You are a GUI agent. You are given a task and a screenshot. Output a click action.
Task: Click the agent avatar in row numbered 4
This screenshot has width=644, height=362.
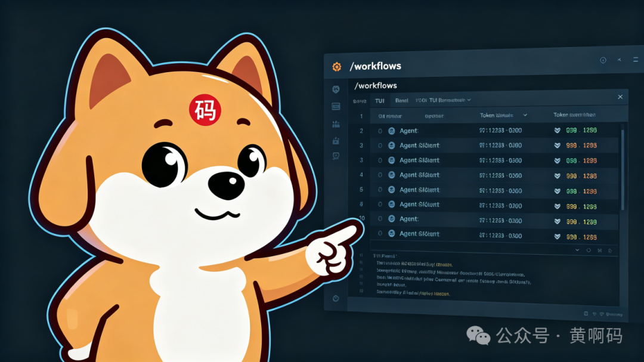point(391,175)
